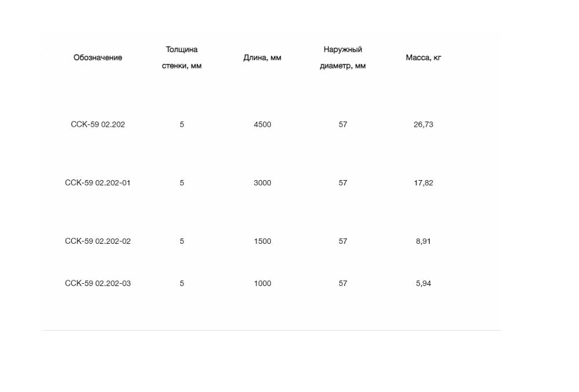Screen dimensions: 579x392
Task: Click the length value 1500
Action: click(x=262, y=241)
